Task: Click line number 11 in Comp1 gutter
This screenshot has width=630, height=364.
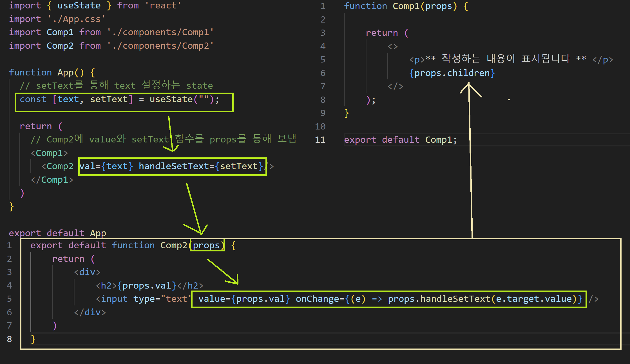Action: click(320, 140)
